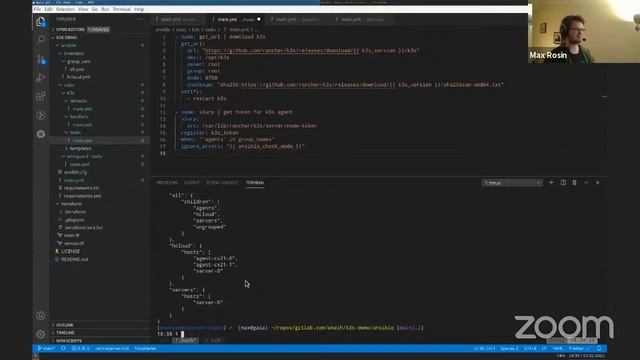Open the Explorer view in activity bar
The image size is (640, 360).
coord(40,22)
